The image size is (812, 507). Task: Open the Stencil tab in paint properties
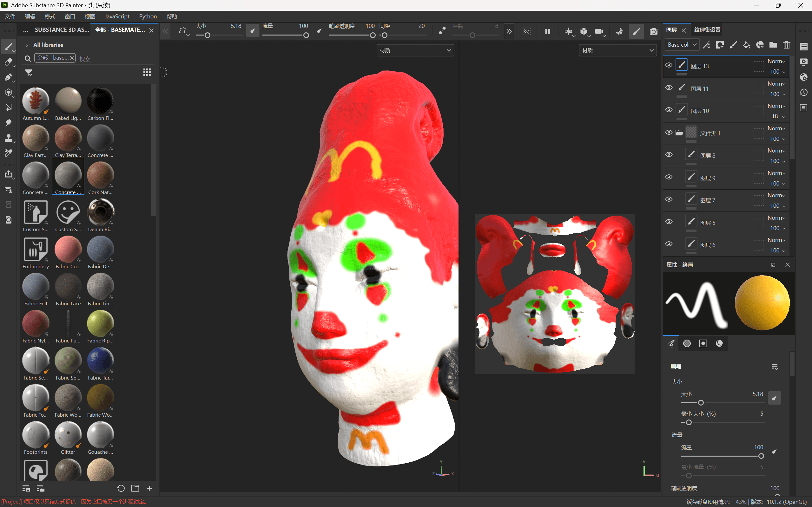click(703, 343)
